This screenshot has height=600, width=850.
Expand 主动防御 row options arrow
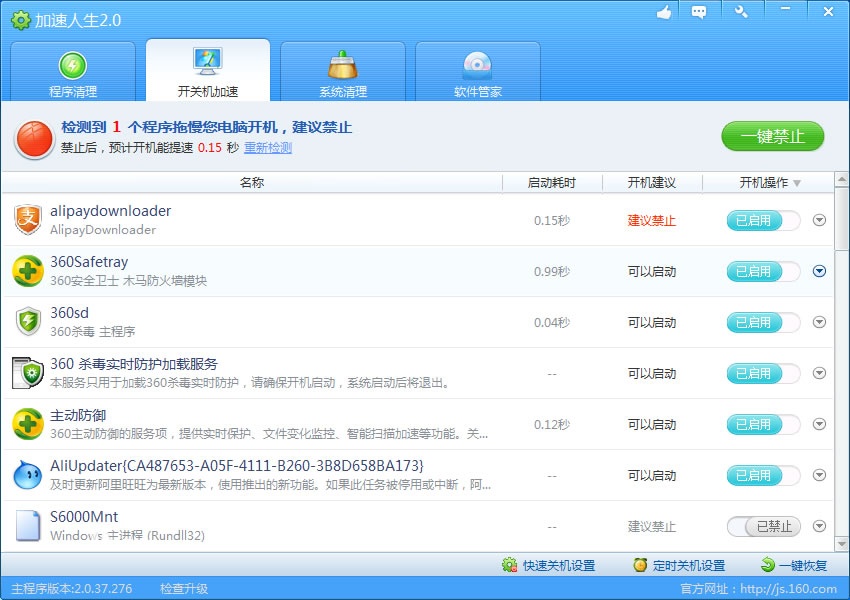(820, 424)
